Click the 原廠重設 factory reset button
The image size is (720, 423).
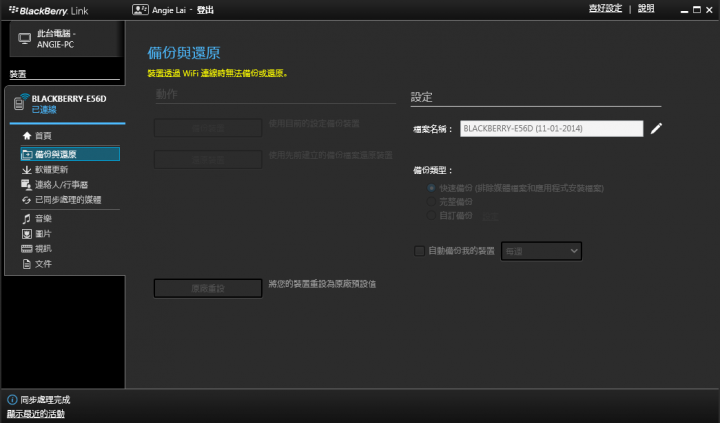pyautogui.click(x=208, y=288)
